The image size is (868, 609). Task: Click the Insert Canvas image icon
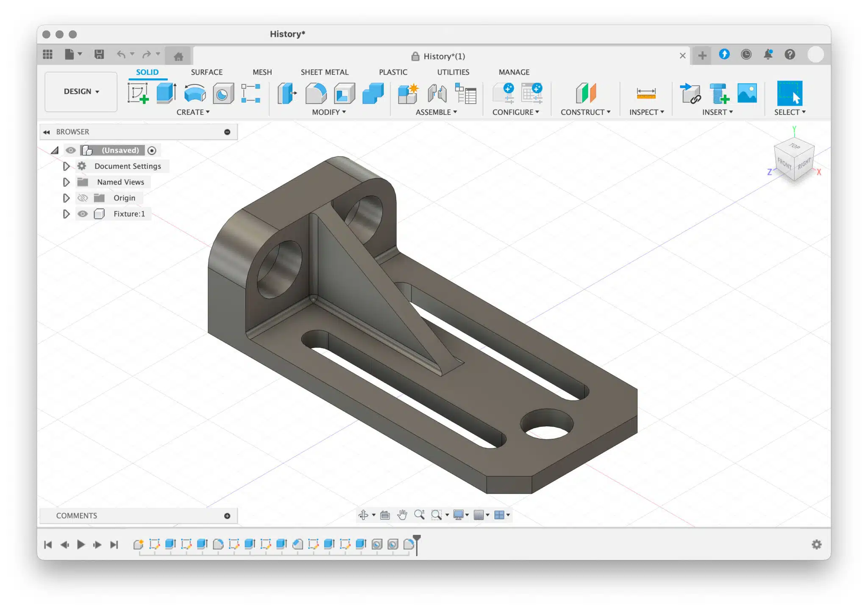747,93
